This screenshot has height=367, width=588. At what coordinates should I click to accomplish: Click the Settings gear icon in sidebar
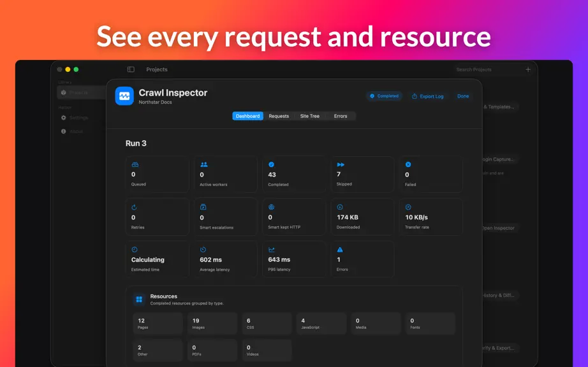[x=63, y=118]
